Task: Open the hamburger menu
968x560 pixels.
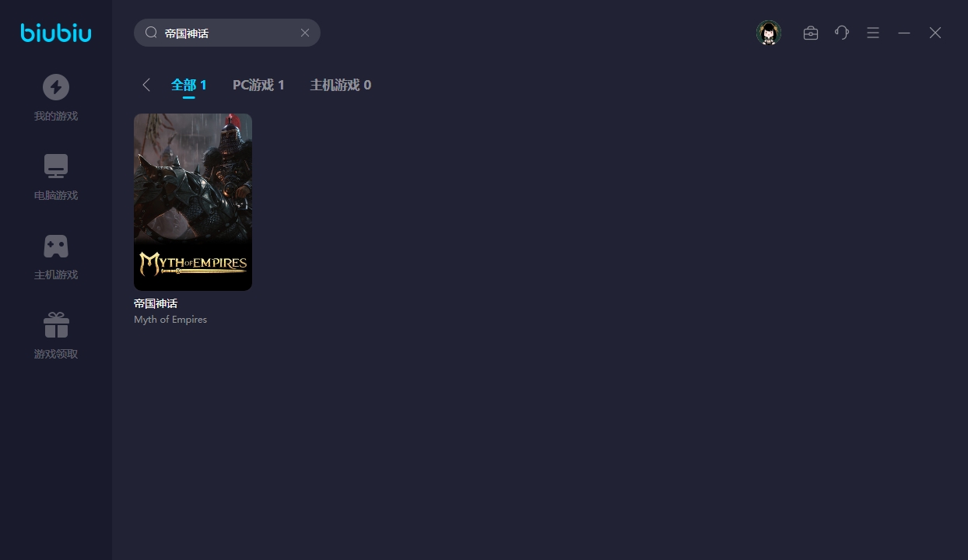Action: pyautogui.click(x=873, y=33)
